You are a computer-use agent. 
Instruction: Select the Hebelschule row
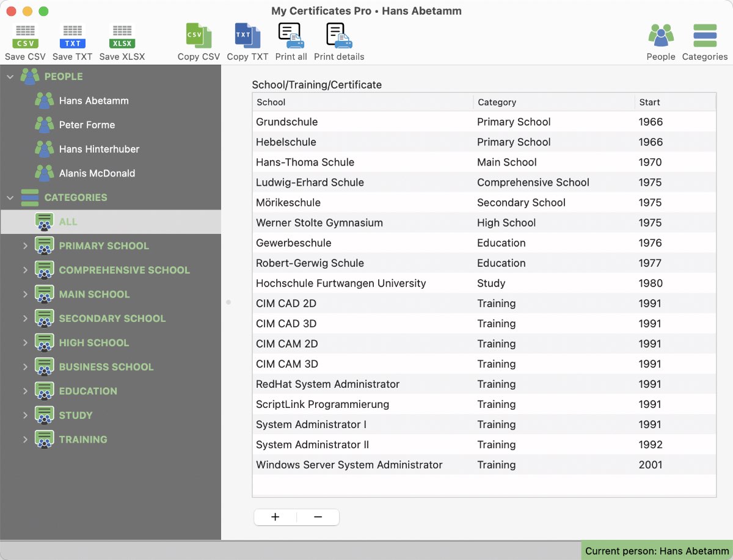pos(484,142)
